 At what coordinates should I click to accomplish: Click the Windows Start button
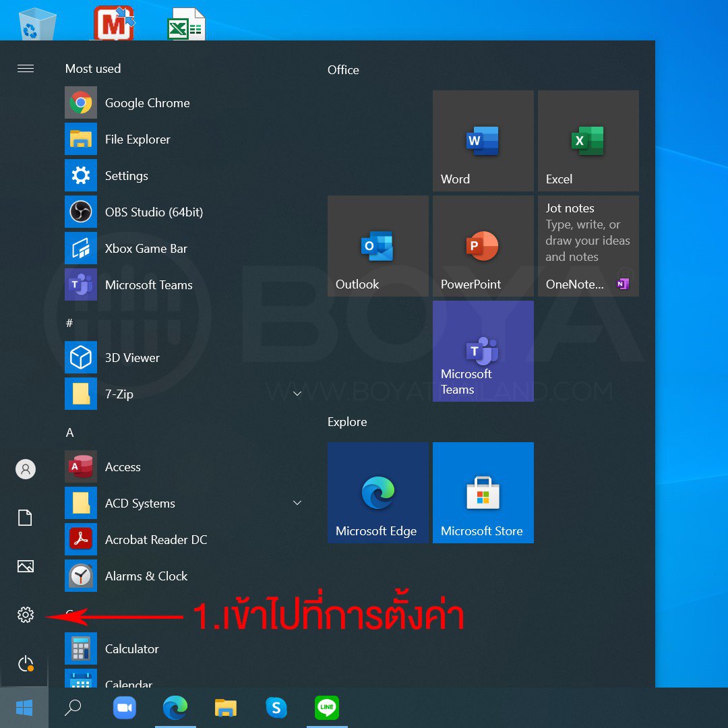[24, 708]
